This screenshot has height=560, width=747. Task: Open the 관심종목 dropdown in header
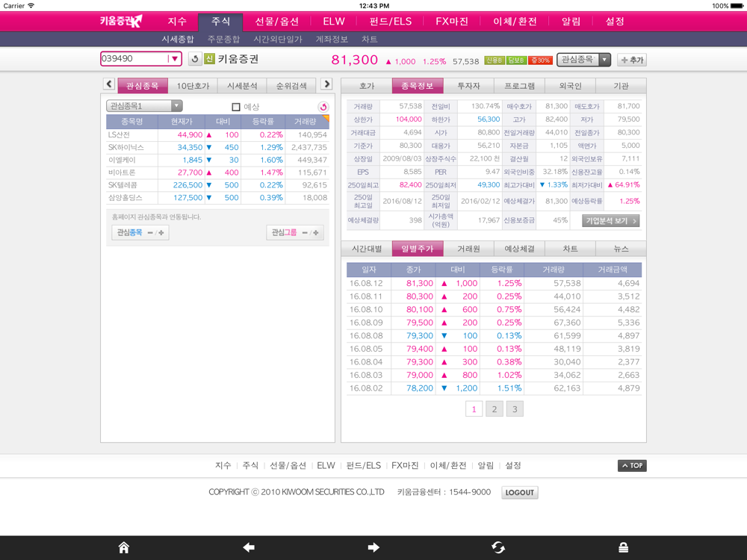pyautogui.click(x=583, y=60)
